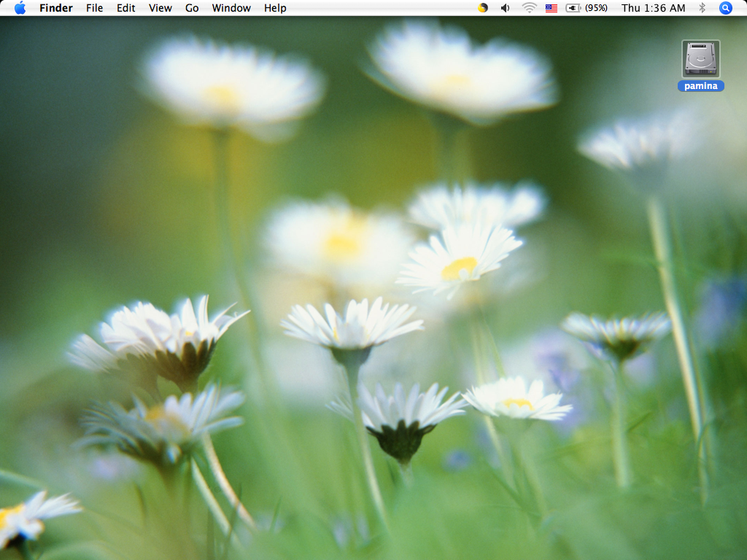Select the pamina hard drive icon
Viewport: 747px width, 560px height.
tap(700, 59)
